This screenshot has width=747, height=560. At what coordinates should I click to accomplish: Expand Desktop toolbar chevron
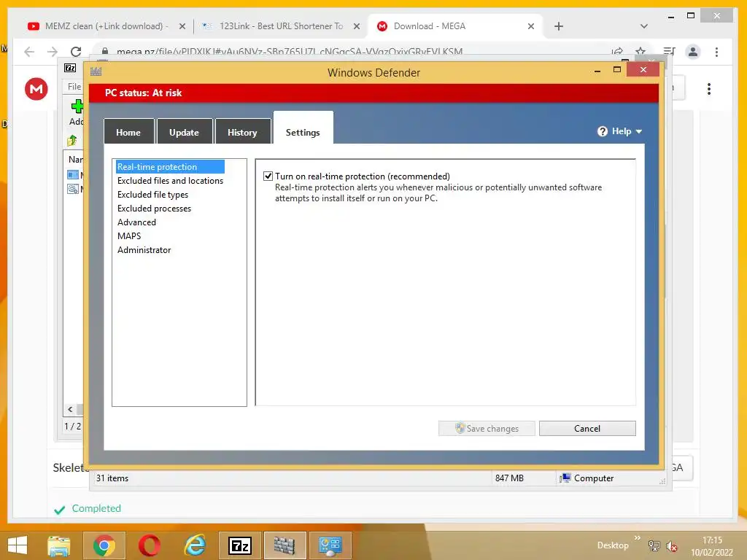coord(638,538)
